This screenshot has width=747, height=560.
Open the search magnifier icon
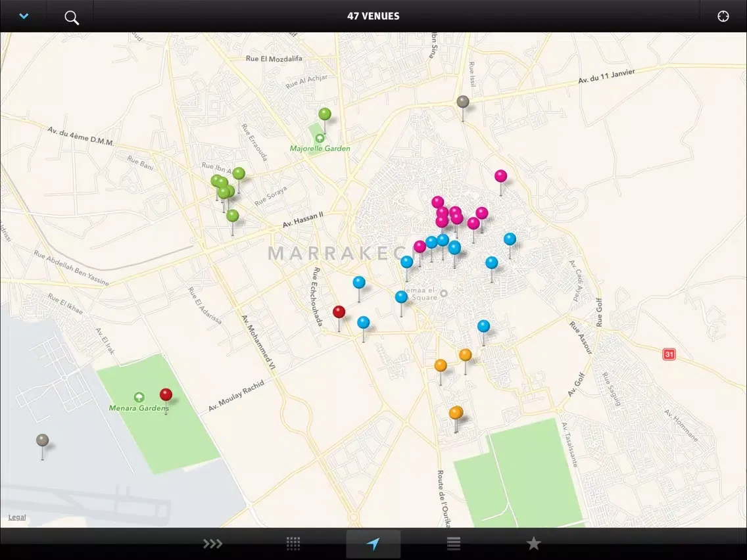click(x=72, y=18)
